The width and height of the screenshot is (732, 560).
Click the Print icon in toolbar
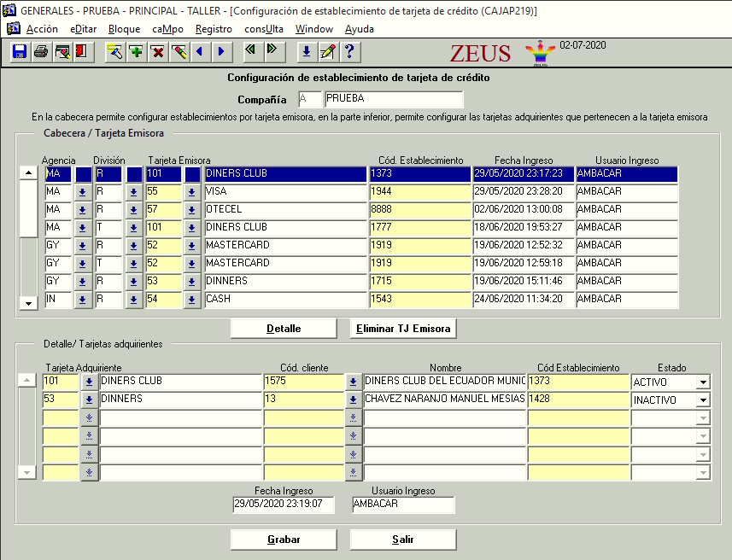pos(40,52)
